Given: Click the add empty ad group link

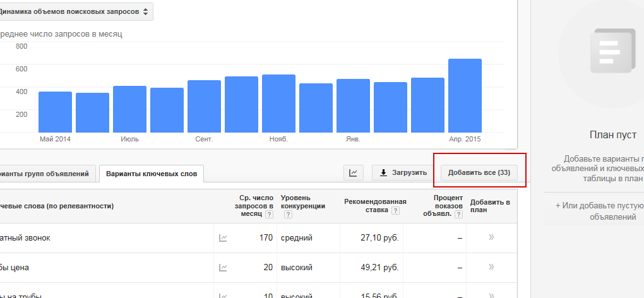Looking at the screenshot, I should click(x=600, y=211).
